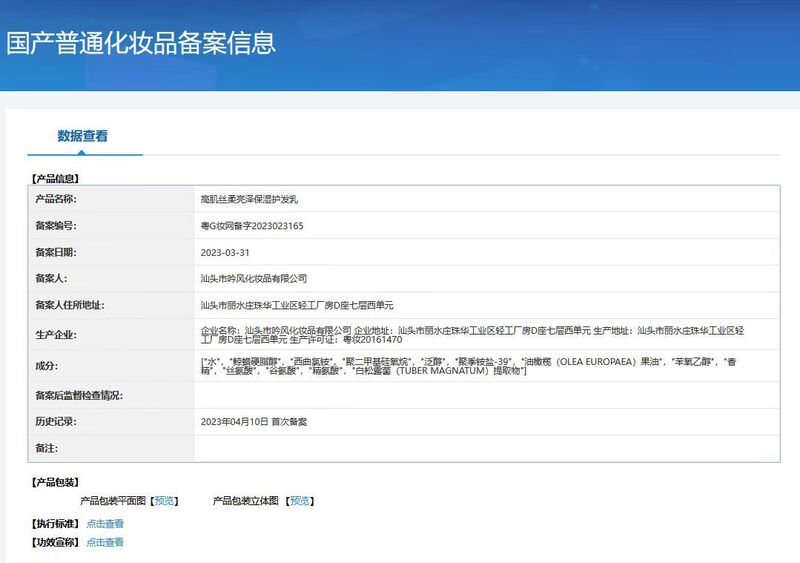Select filing number 粤G妆网备字2023023165
The width and height of the screenshot is (800, 563).
point(252,226)
